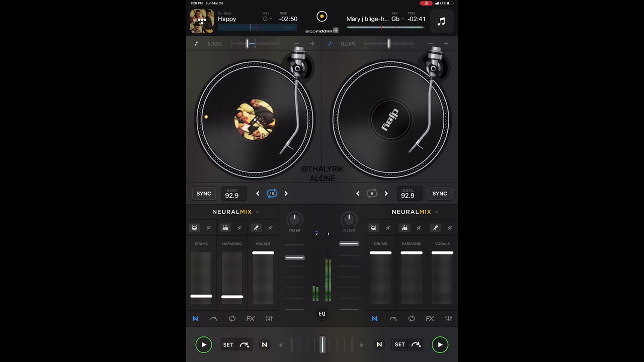Click the 92.9 BPM display on Mary J Blige deck
This screenshot has width=644, height=362.
pos(410,194)
